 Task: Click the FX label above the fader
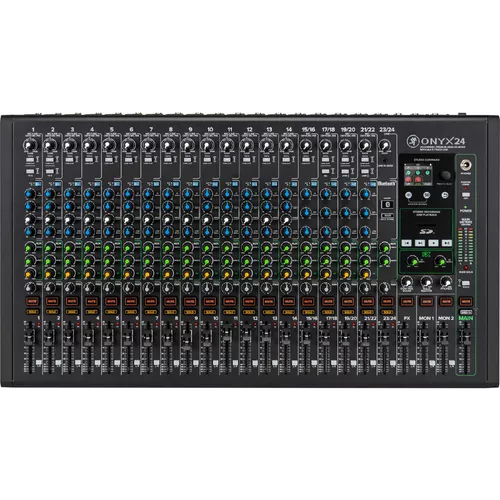click(407, 318)
